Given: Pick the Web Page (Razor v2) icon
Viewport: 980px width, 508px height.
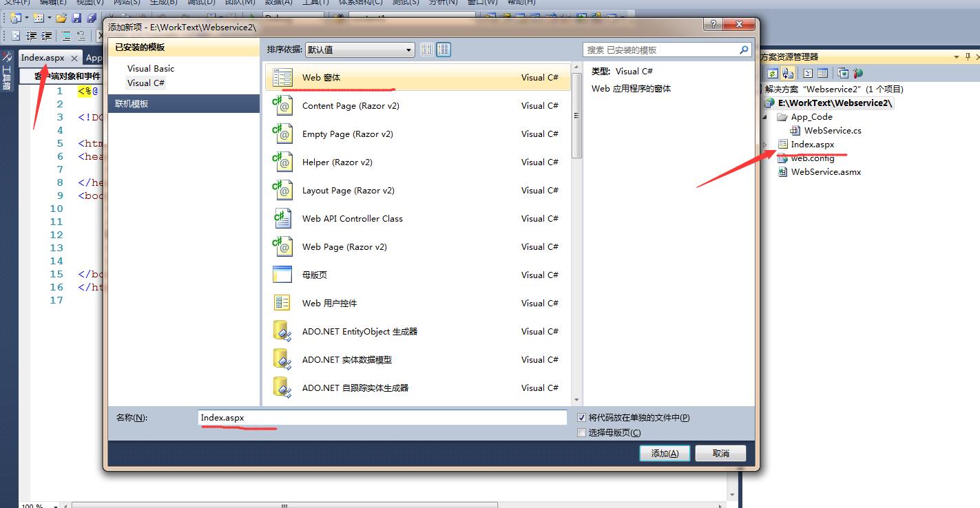Looking at the screenshot, I should 282,247.
